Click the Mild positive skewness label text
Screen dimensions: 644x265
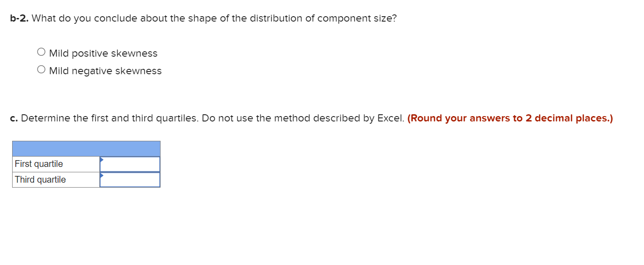click(x=103, y=53)
